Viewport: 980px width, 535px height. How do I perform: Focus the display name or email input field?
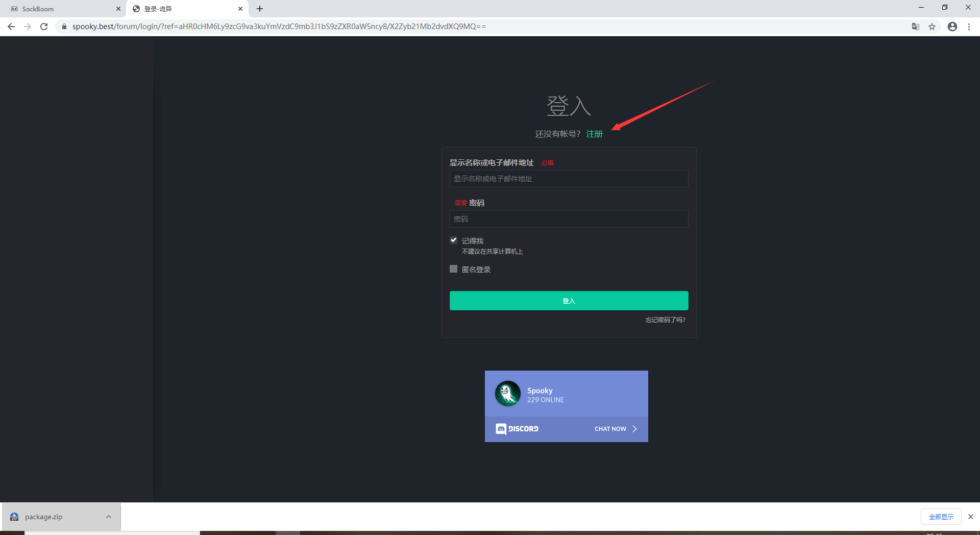(569, 179)
